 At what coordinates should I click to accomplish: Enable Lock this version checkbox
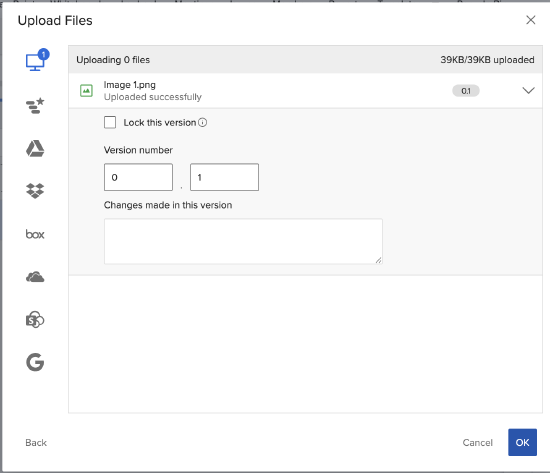point(110,122)
